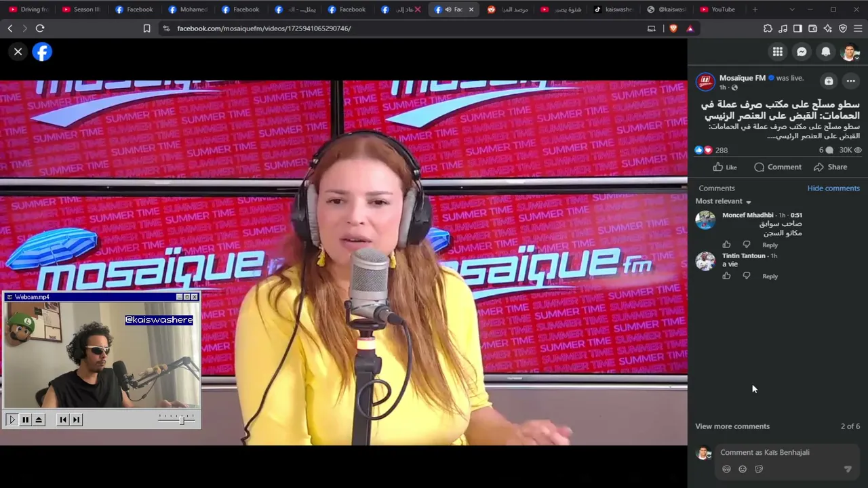The height and width of the screenshot is (488, 868).
Task: Open Brave Rewards triangle icon
Action: [690, 28]
